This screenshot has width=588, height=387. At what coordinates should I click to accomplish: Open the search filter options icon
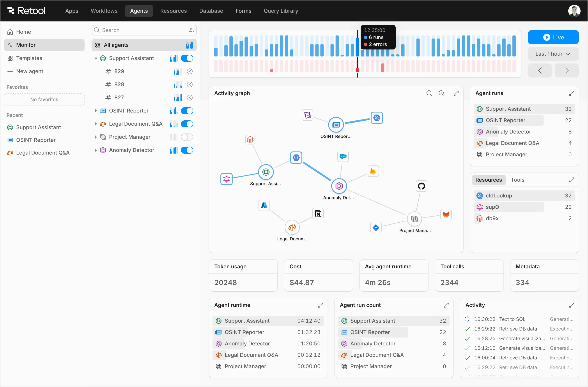click(191, 30)
